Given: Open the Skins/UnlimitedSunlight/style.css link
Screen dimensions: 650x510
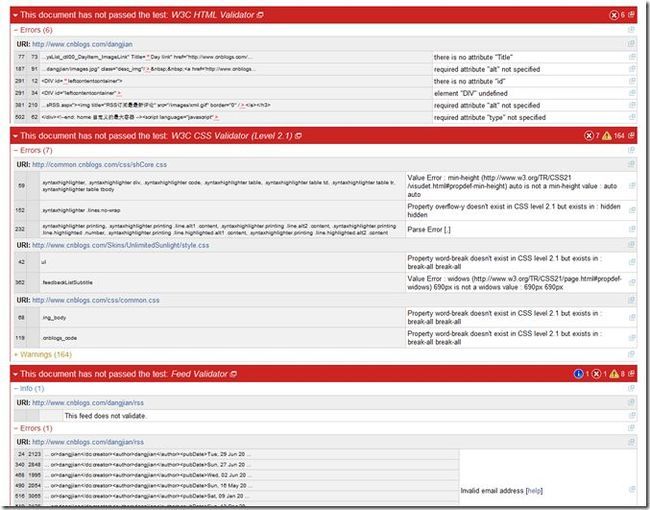Looking at the screenshot, I should [121, 245].
